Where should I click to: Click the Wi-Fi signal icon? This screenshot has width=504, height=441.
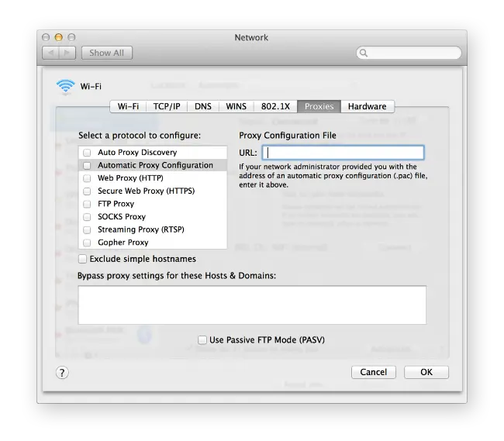[66, 87]
